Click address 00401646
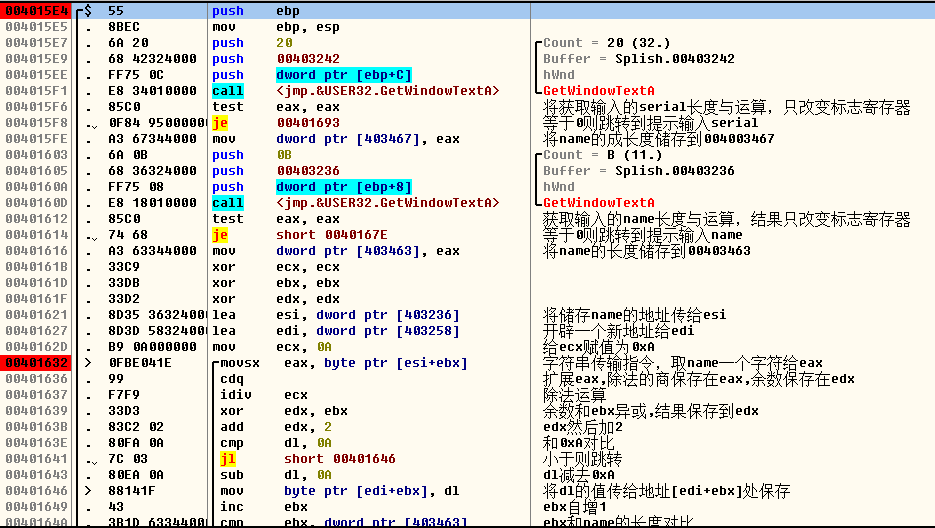Image resolution: width=935 pixels, height=528 pixels. (36, 491)
